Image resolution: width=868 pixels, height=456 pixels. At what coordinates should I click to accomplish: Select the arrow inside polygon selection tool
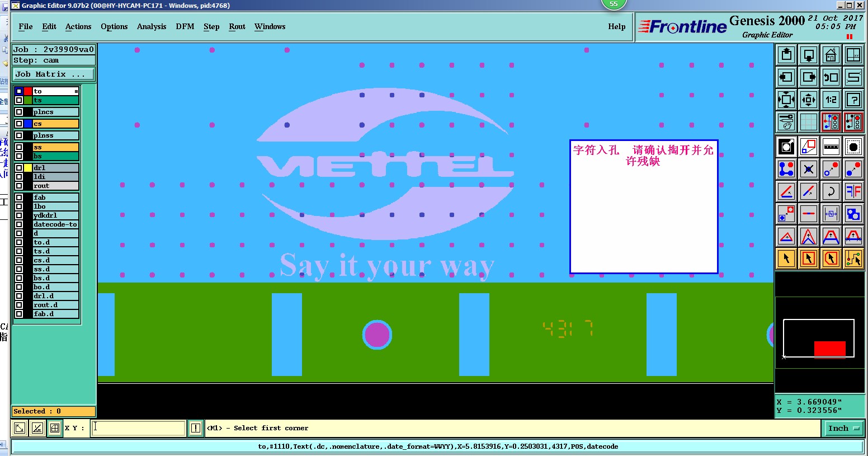coord(831,258)
